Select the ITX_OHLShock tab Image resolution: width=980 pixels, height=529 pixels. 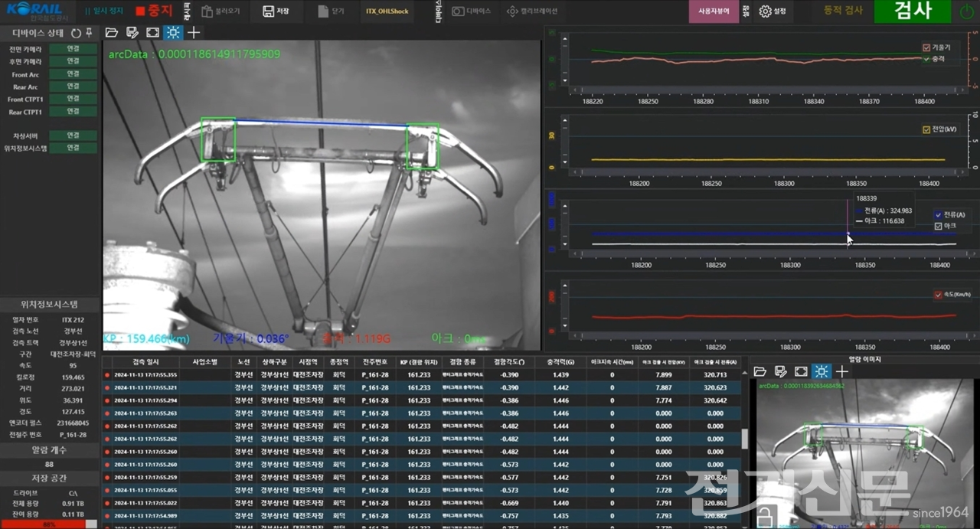(x=387, y=11)
